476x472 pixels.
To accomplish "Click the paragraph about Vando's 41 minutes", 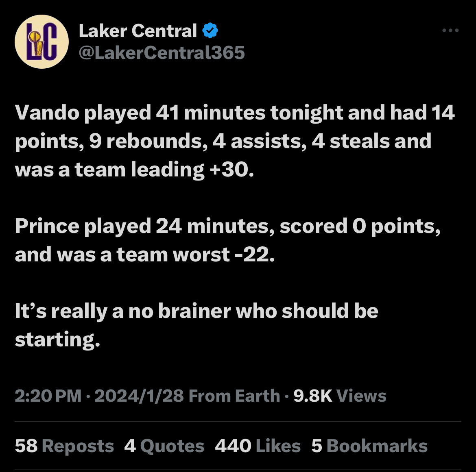I will 235,141.
